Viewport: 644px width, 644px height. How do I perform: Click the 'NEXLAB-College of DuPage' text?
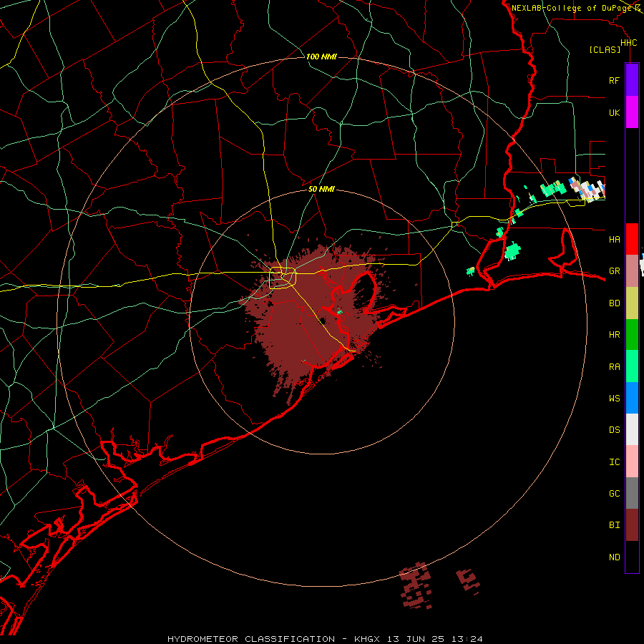coord(572,8)
